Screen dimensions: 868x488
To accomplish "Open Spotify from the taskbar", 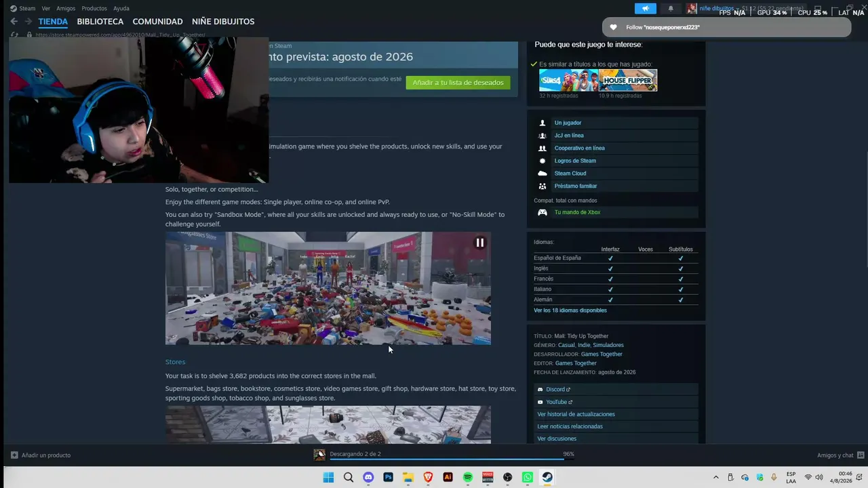I will pos(468,477).
